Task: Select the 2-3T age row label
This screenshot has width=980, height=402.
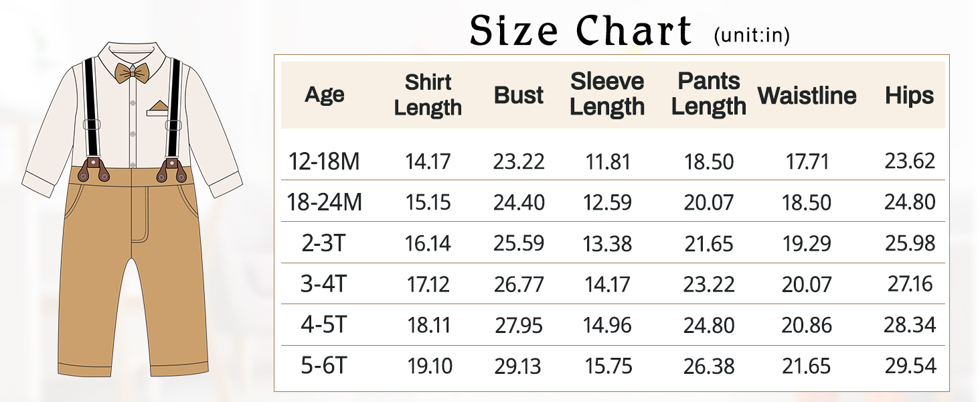Action: click(324, 243)
